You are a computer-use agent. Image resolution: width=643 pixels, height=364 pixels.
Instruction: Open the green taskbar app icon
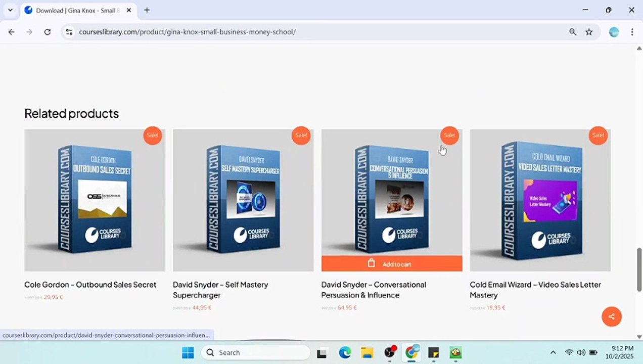click(456, 353)
